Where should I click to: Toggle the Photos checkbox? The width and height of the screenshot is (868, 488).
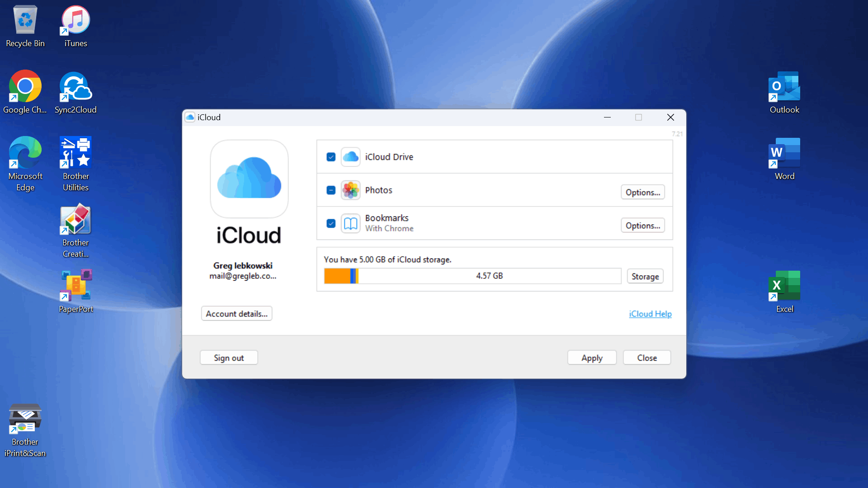point(331,190)
